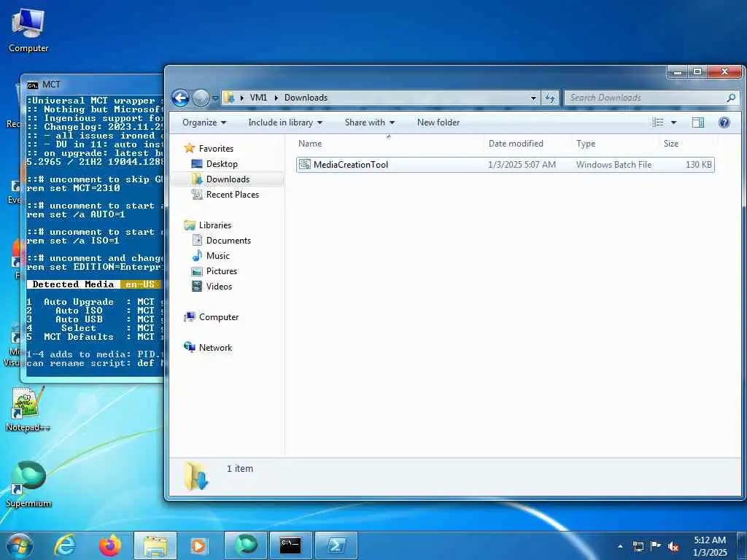Click the network tray icon

(x=638, y=546)
